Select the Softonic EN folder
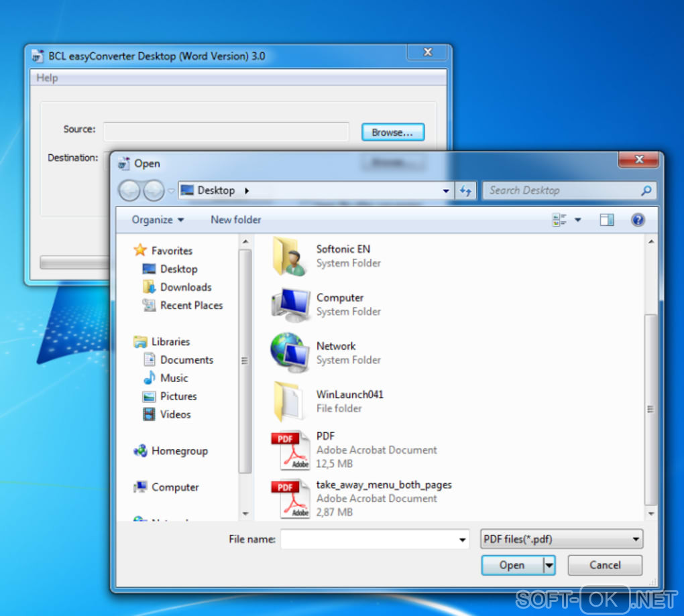 tap(343, 249)
